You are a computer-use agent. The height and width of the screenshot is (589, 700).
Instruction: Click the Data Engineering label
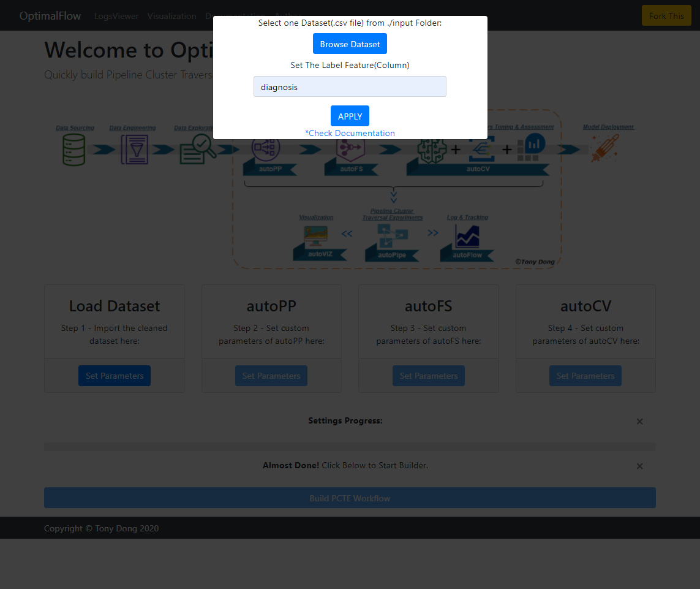132,128
